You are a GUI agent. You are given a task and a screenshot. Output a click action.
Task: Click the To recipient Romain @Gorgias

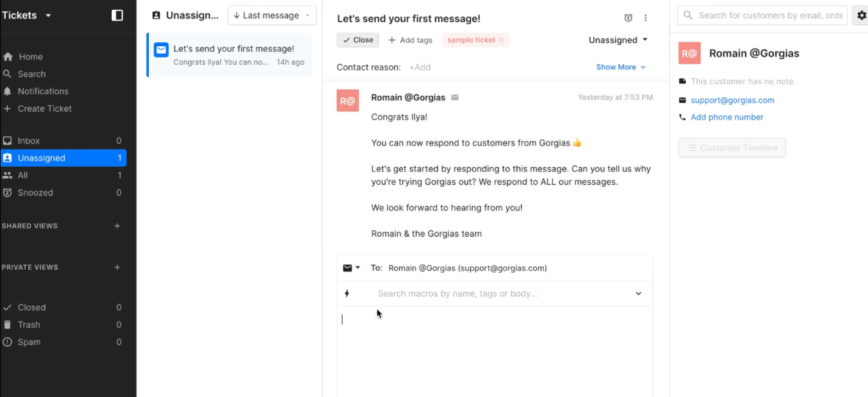468,268
